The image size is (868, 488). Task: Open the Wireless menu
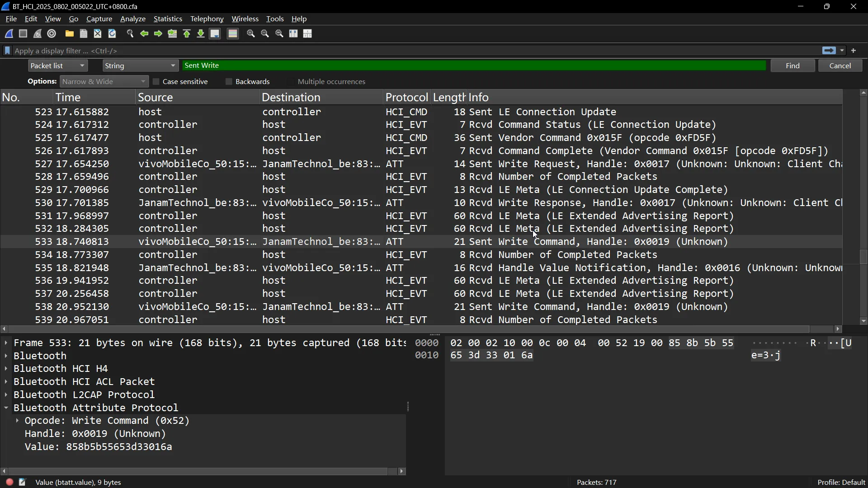click(245, 19)
